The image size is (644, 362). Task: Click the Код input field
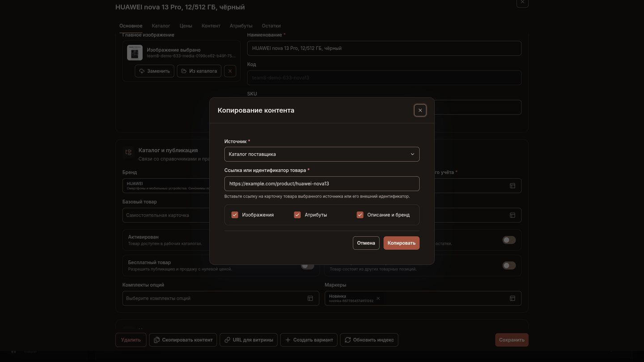[384, 78]
